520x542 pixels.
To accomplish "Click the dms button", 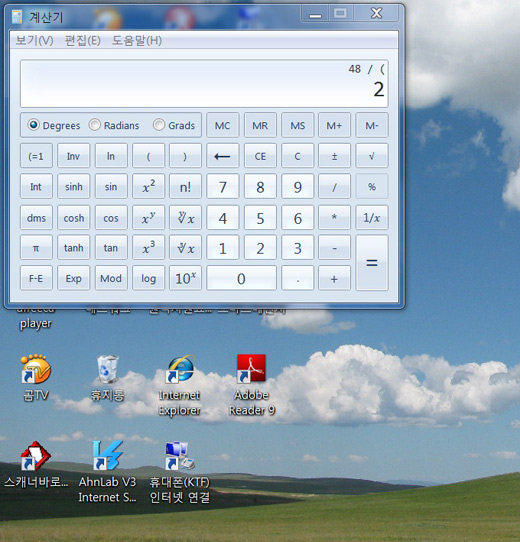I will (x=36, y=218).
